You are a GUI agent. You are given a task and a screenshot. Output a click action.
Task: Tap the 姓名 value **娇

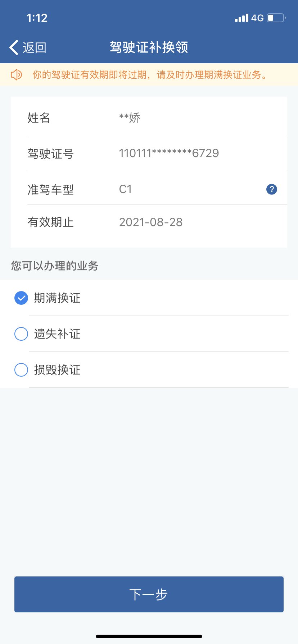[x=130, y=118]
